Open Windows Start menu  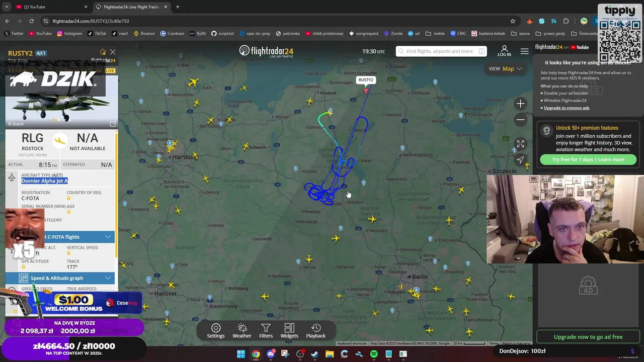pos(241,354)
